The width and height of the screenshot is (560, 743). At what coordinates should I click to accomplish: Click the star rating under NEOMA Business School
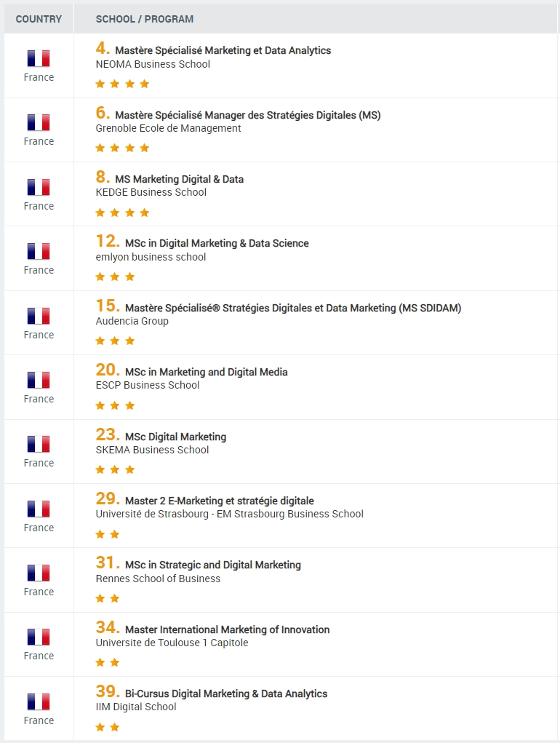tap(122, 84)
